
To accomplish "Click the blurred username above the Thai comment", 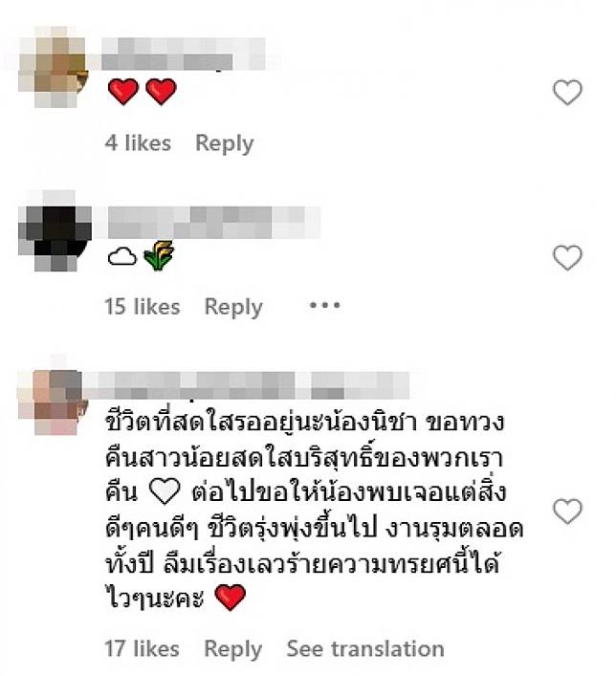I will [246, 385].
